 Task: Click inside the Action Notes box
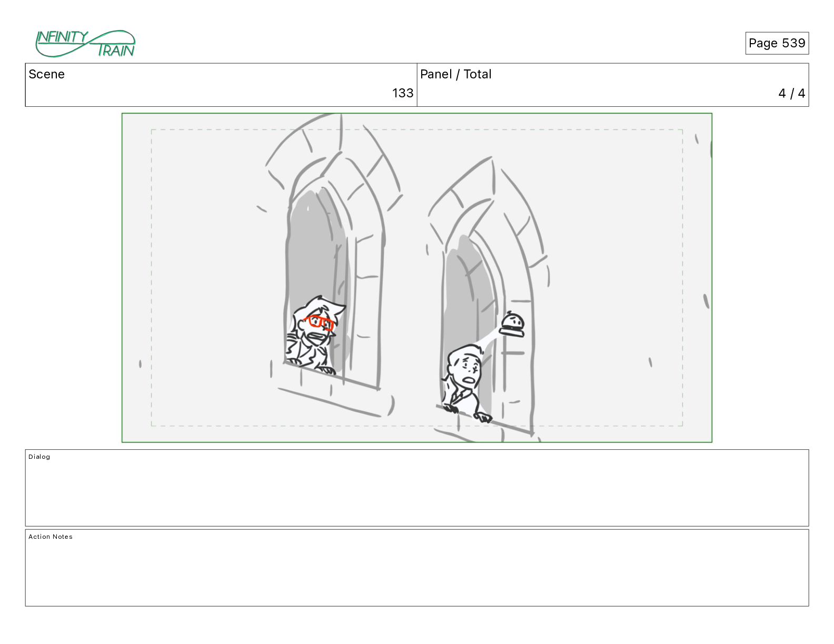click(417, 568)
